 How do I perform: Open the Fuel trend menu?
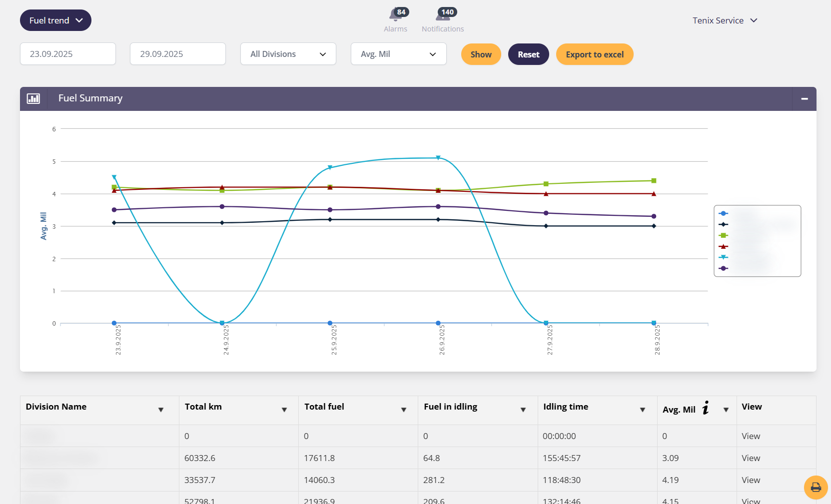pos(55,20)
